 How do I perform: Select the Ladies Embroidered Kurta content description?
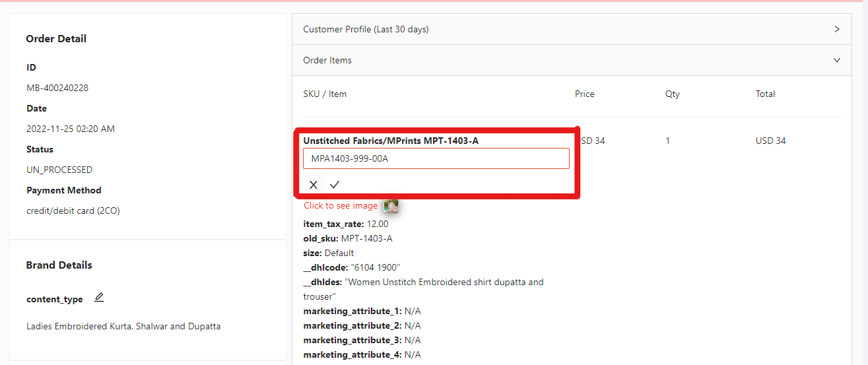pos(123,326)
